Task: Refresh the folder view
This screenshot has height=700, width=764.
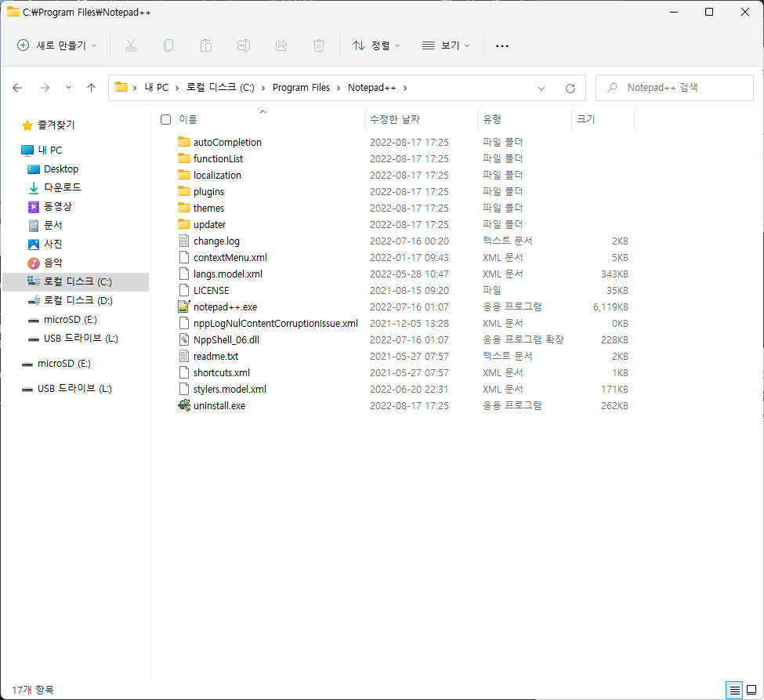Action: point(570,89)
